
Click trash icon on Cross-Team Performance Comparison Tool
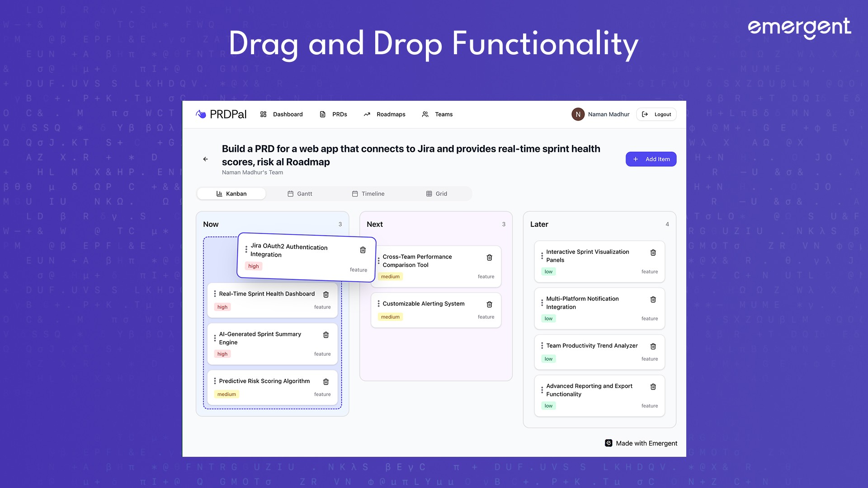[489, 258]
